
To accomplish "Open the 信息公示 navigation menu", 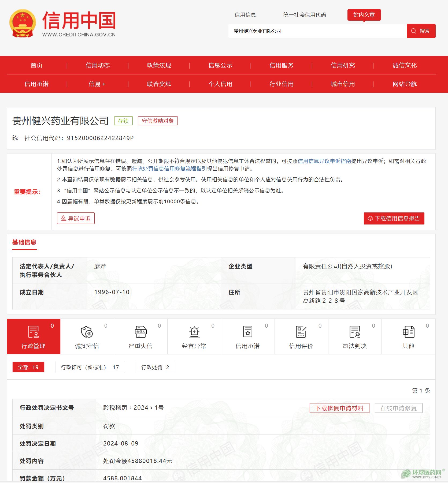I will [220, 65].
